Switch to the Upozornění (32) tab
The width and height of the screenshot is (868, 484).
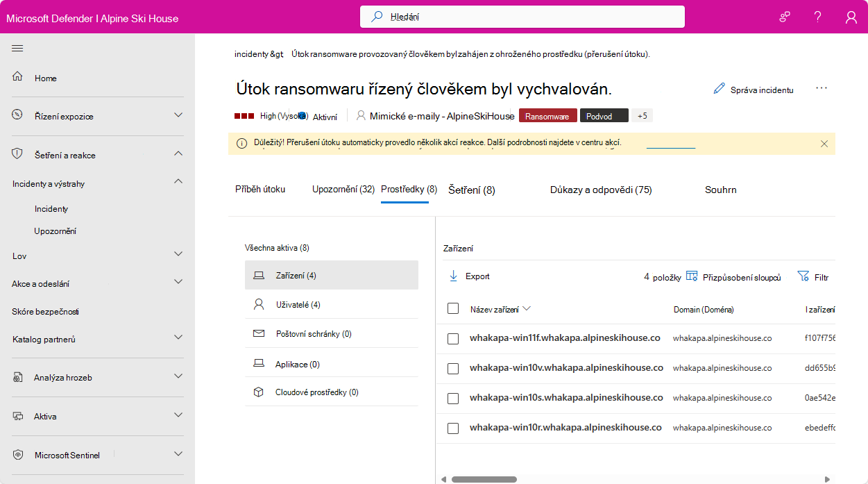coord(343,189)
